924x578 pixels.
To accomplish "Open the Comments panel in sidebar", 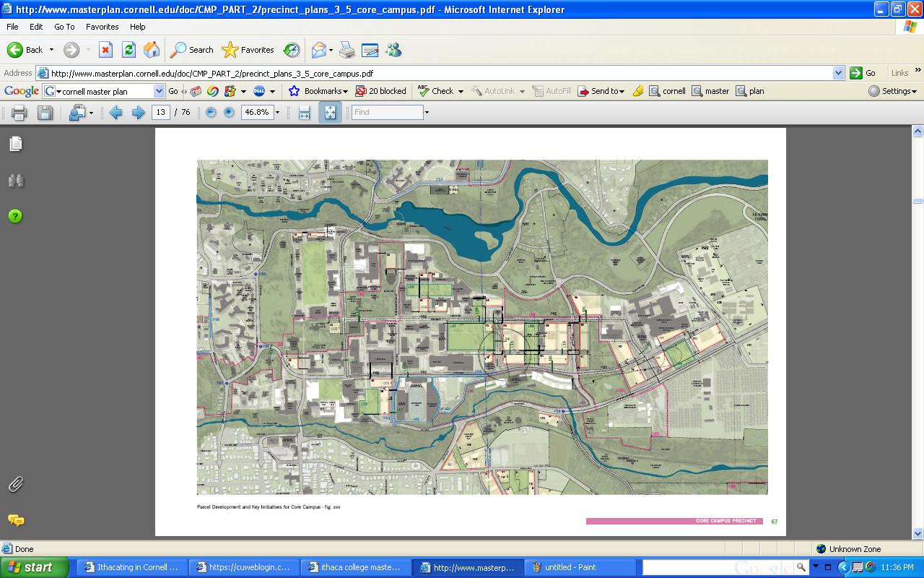I will click(16, 520).
